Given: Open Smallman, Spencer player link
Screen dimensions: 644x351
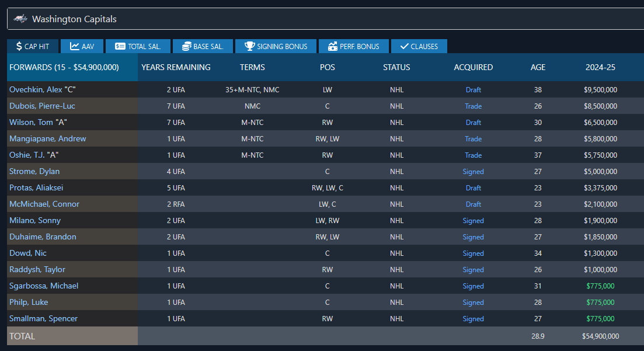Looking at the screenshot, I should click(x=43, y=318).
